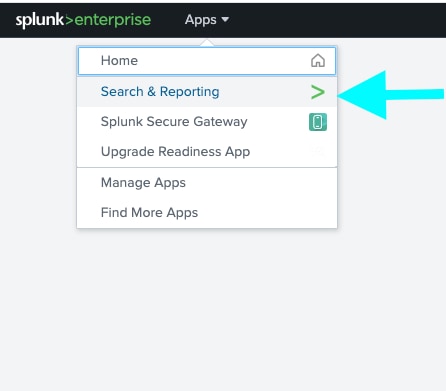Open the Apps dropdown in top bar
The image size is (446, 391).
tap(207, 20)
